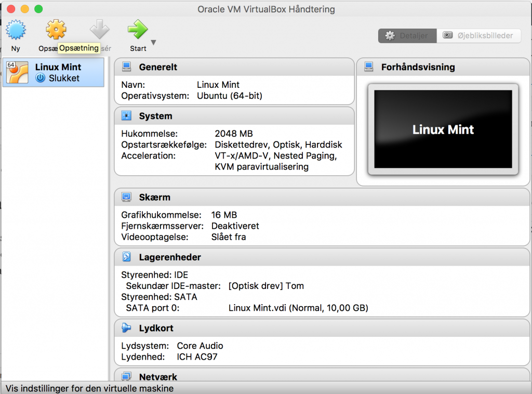Switch to the Detaljer tab
Viewport: 532px width, 394px height.
[x=407, y=36]
